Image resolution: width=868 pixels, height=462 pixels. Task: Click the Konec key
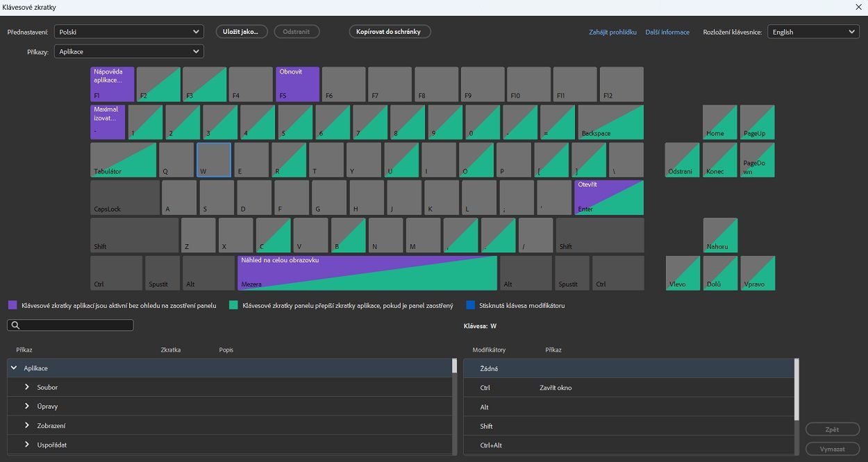point(720,160)
